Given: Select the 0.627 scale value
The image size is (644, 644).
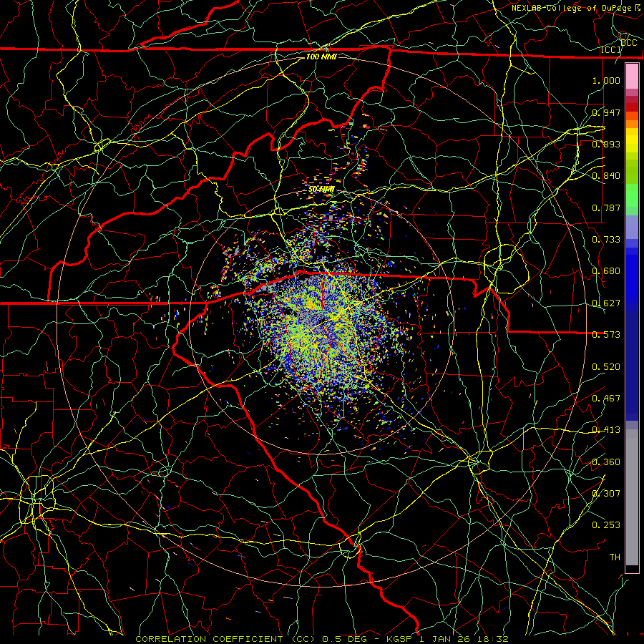Looking at the screenshot, I should 606,303.
